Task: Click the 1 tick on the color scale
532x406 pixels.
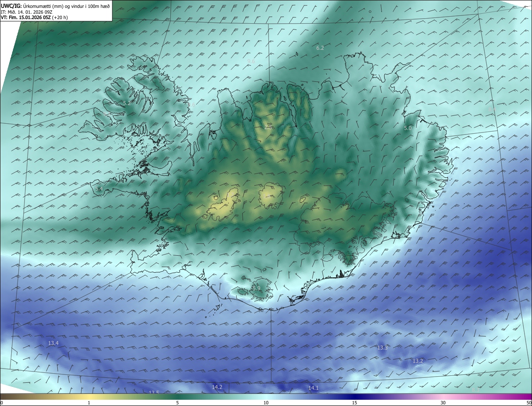Action: pos(89,403)
